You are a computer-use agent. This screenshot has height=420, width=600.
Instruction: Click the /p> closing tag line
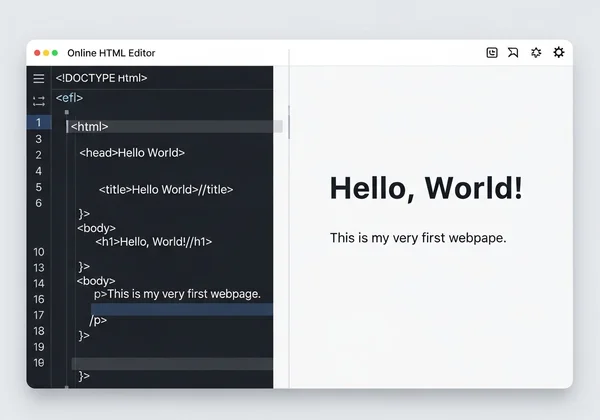98,320
